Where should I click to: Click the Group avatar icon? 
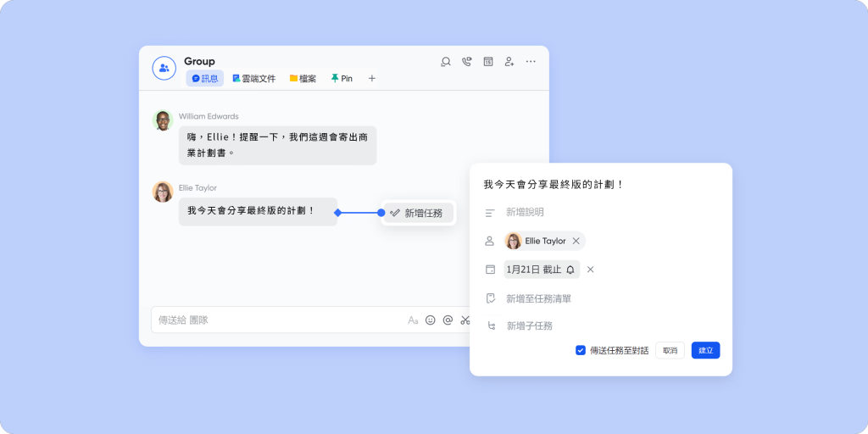[x=164, y=68]
